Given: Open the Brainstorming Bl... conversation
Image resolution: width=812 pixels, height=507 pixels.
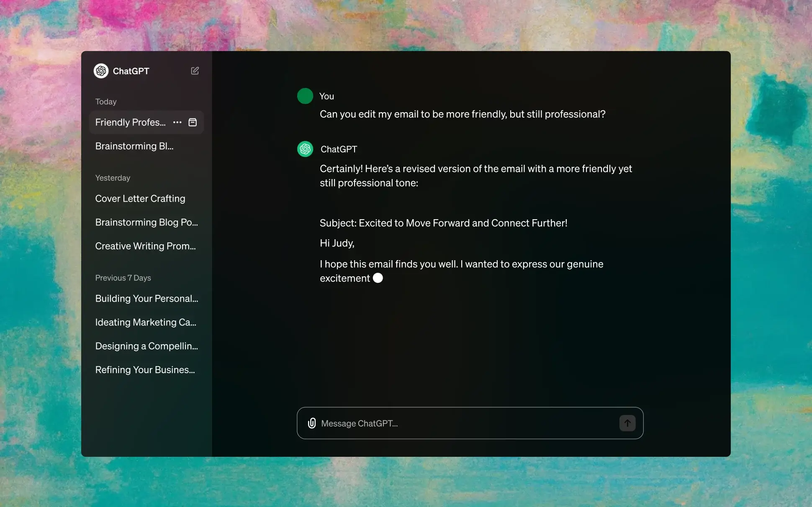Looking at the screenshot, I should [134, 146].
